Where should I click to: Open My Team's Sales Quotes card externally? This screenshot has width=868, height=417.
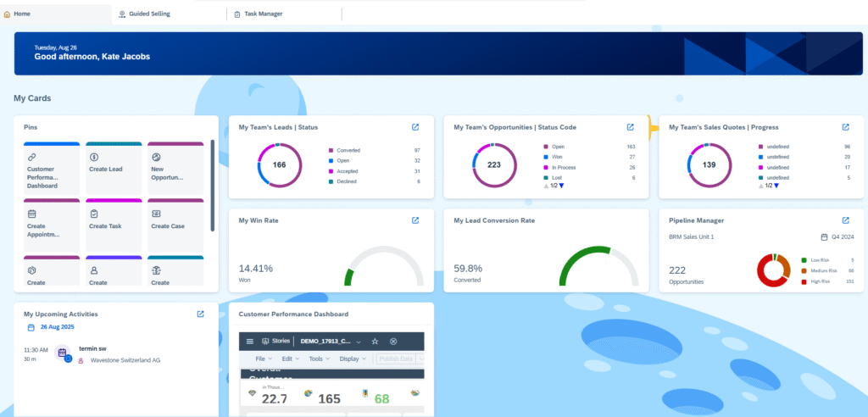(x=845, y=127)
